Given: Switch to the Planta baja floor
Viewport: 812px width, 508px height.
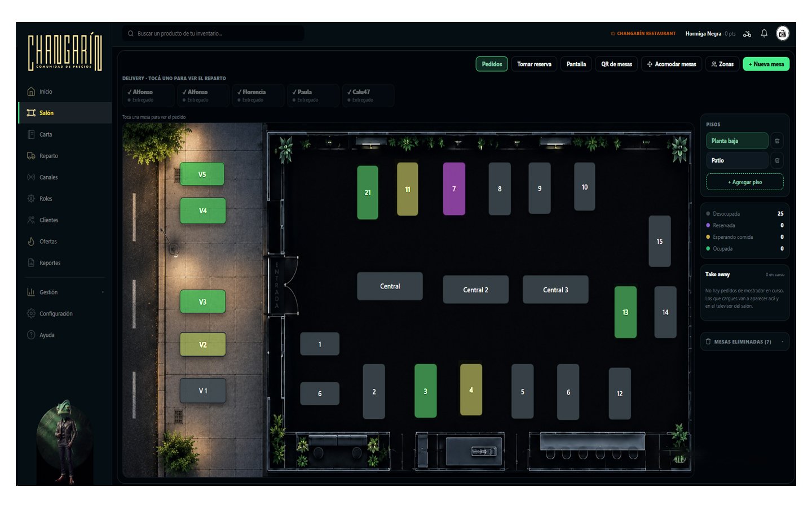Looking at the screenshot, I should coord(737,141).
